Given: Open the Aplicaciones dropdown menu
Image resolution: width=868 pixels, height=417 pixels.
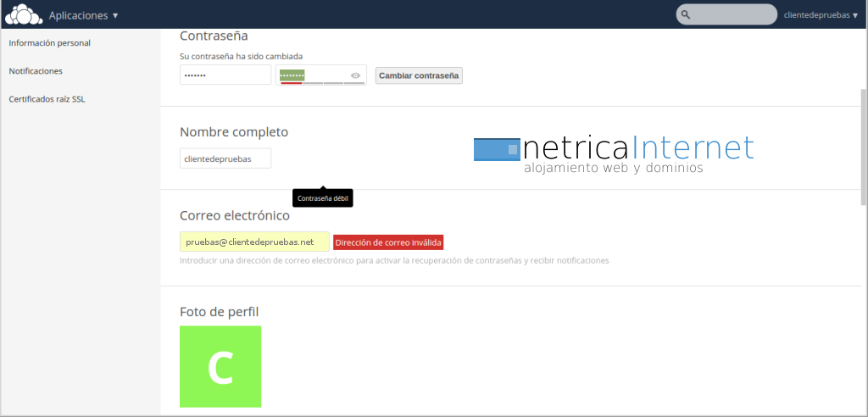Looking at the screenshot, I should point(83,15).
